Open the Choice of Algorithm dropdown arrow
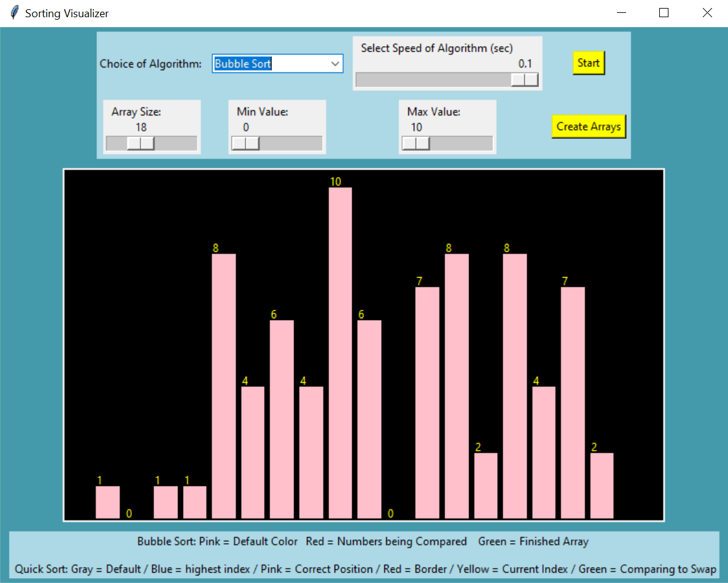 click(x=335, y=64)
